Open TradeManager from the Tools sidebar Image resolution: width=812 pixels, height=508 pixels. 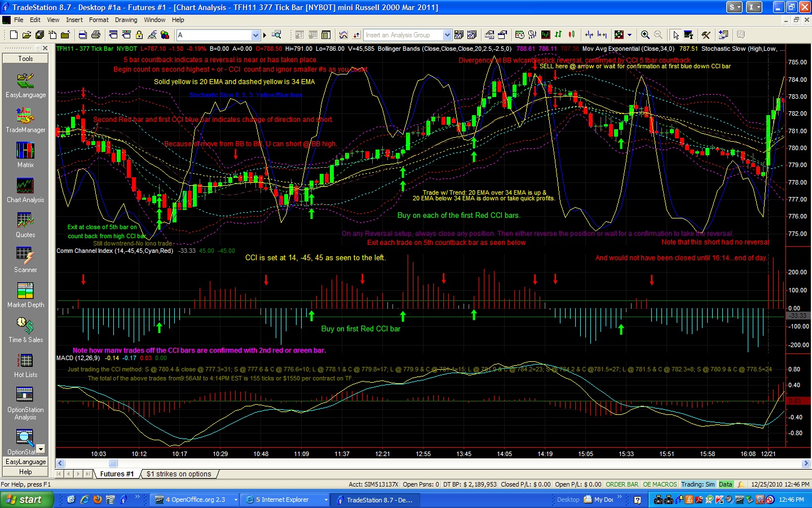coord(25,121)
